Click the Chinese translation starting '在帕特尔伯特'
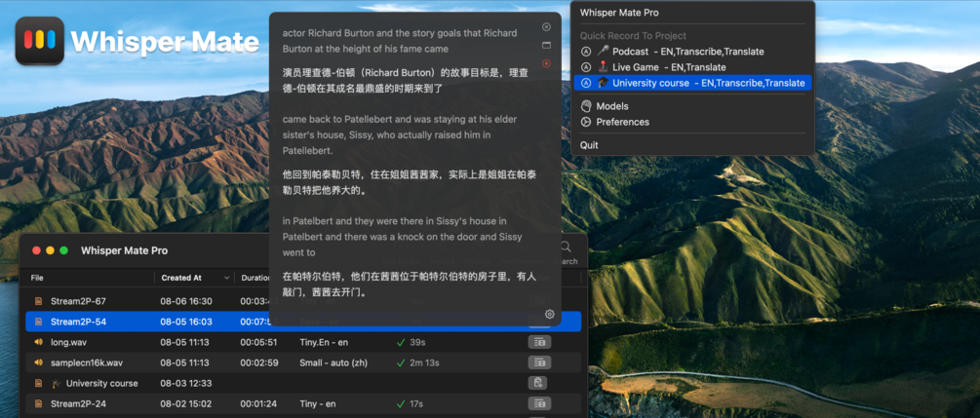 pos(410,284)
